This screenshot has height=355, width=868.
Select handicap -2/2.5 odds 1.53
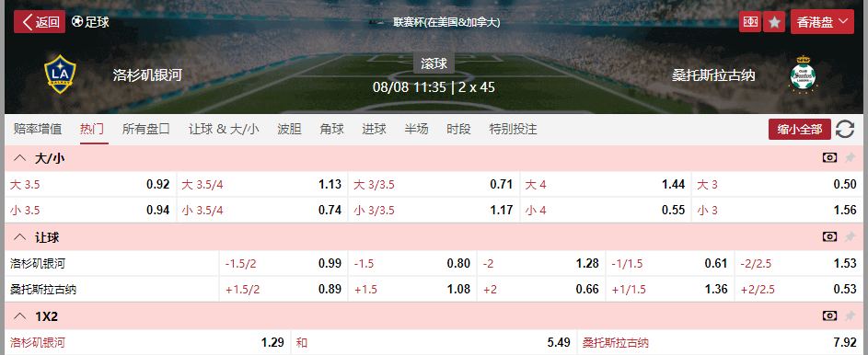[x=799, y=264]
